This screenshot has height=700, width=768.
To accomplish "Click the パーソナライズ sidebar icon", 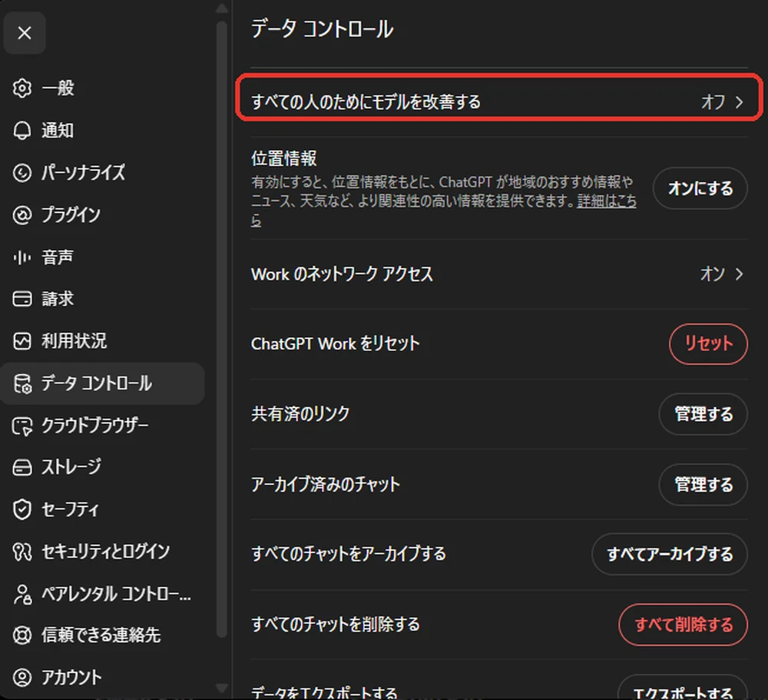I will 22,173.
